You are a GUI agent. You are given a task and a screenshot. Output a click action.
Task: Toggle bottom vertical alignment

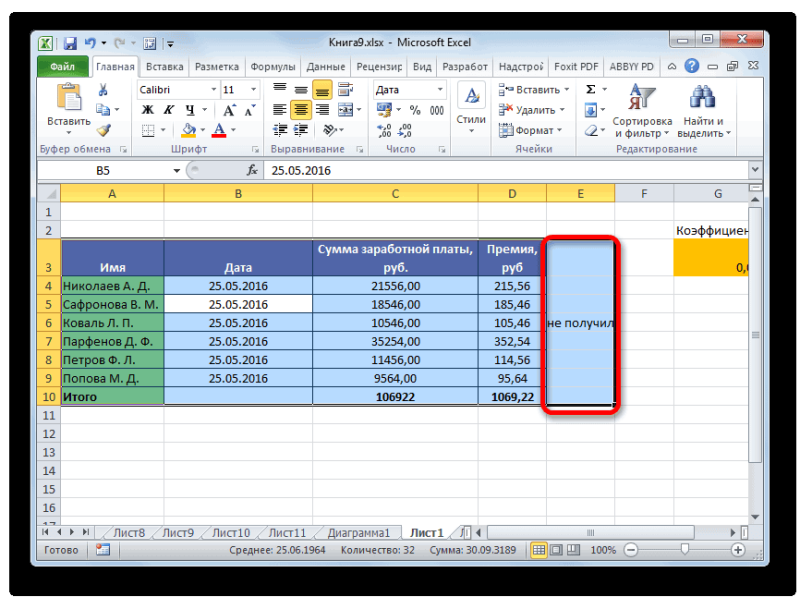322,90
